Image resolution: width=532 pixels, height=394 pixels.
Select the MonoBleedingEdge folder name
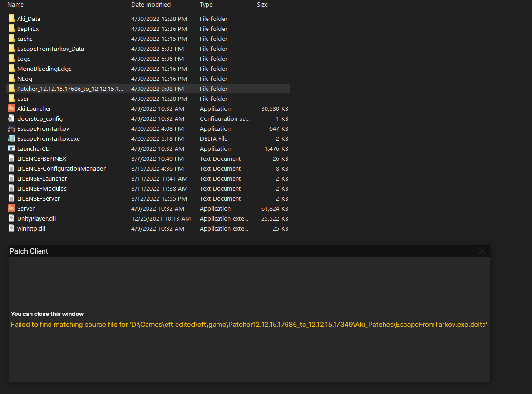[44, 69]
